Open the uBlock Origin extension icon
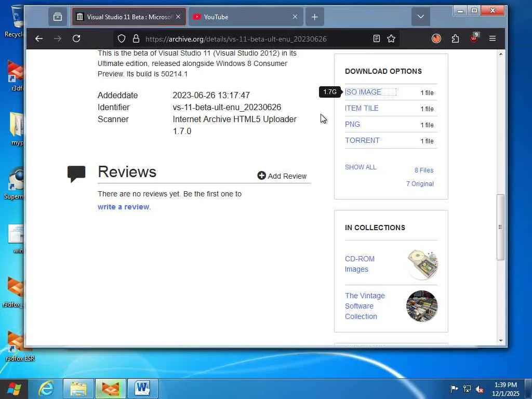Viewport: 532px width, 399px height. 474,38
